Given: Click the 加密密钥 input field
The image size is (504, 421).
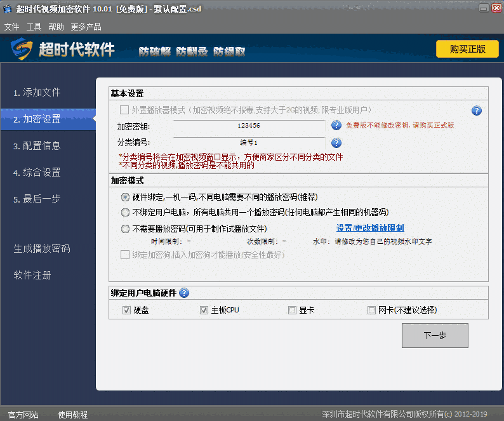Looking at the screenshot, I should (249, 126).
